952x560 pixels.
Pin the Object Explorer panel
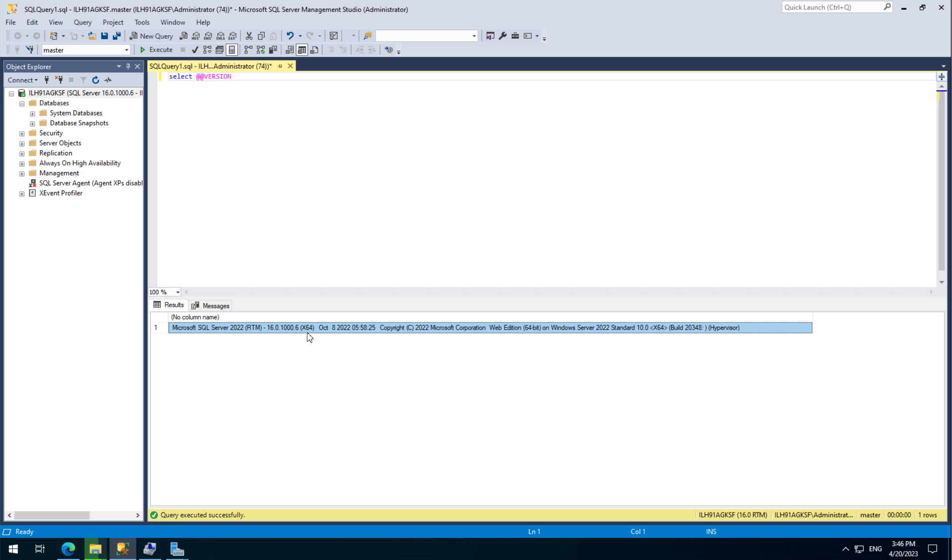[128, 67]
